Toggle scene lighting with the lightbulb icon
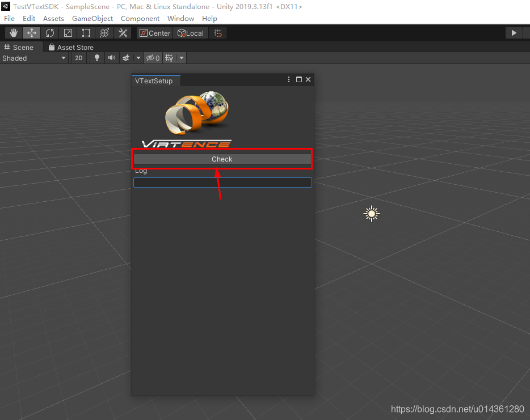Screen dimensions: 530x420 coord(96,57)
